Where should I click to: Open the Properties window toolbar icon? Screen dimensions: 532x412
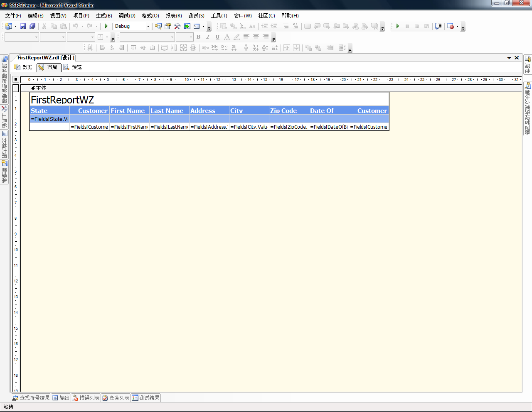click(x=168, y=26)
